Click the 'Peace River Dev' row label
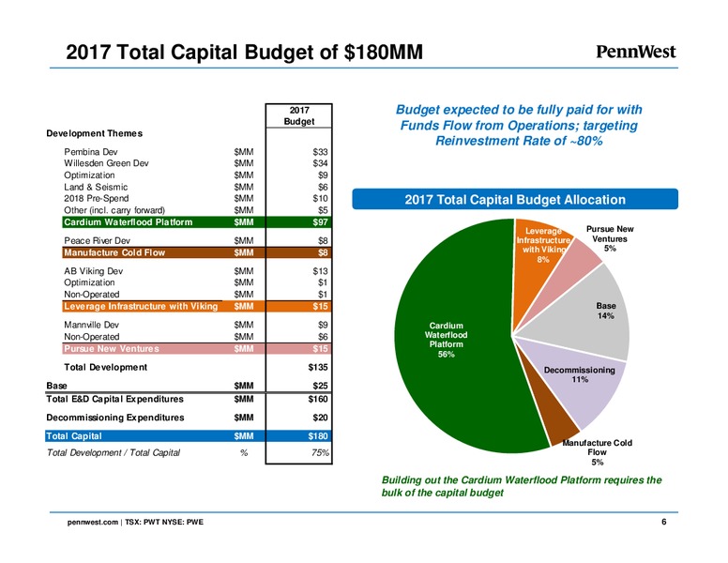Screen dimensions: 728x563 [x=97, y=240]
